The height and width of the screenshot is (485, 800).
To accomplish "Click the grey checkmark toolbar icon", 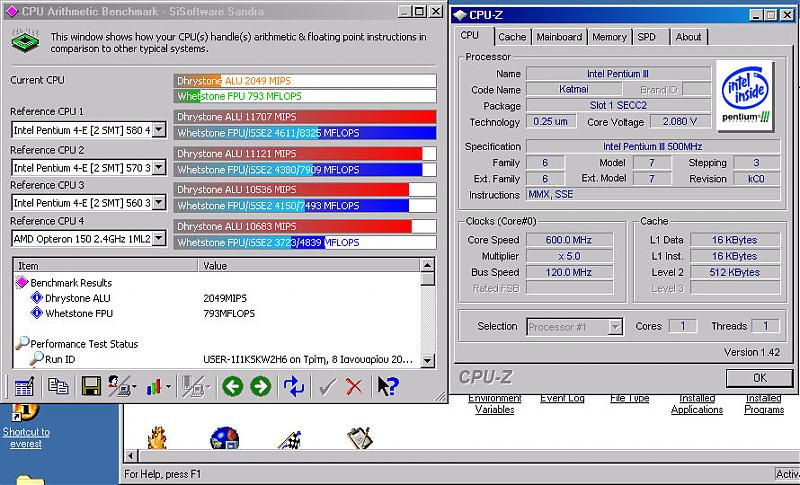I will click(x=327, y=387).
